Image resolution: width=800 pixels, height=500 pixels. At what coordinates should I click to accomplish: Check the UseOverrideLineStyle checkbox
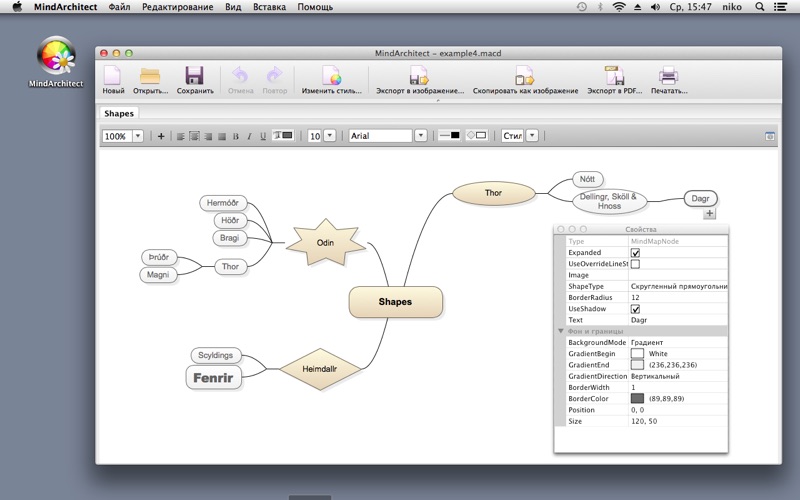[635, 264]
